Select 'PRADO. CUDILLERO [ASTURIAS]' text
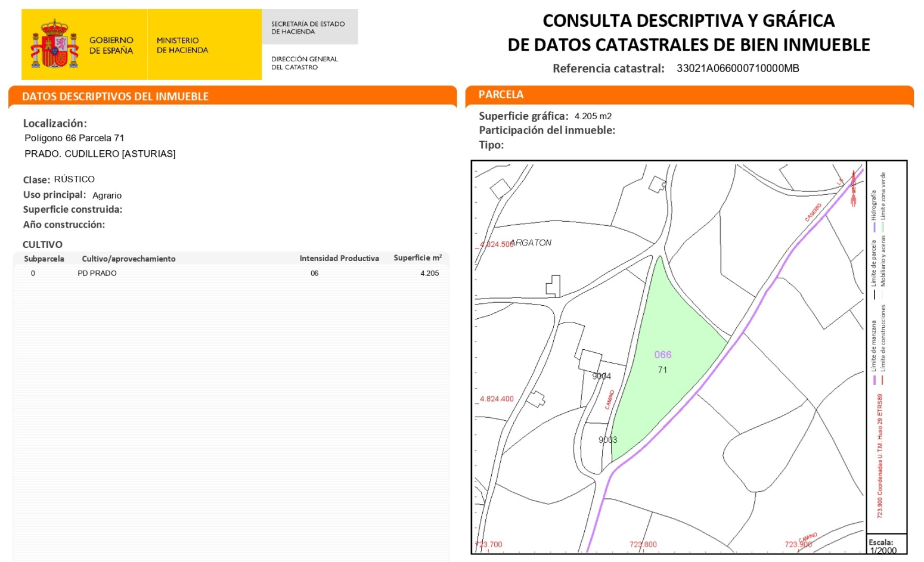This screenshot has height=562, width=924. point(100,154)
